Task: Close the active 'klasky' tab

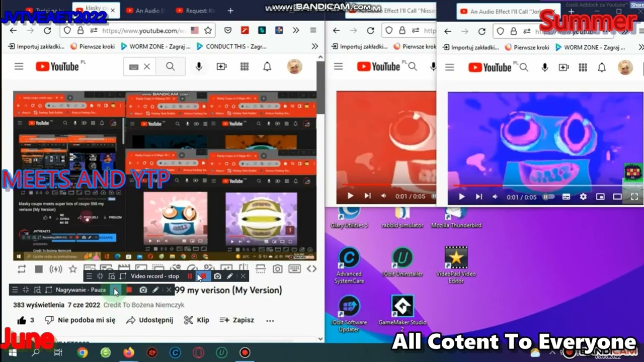Action: (x=113, y=11)
